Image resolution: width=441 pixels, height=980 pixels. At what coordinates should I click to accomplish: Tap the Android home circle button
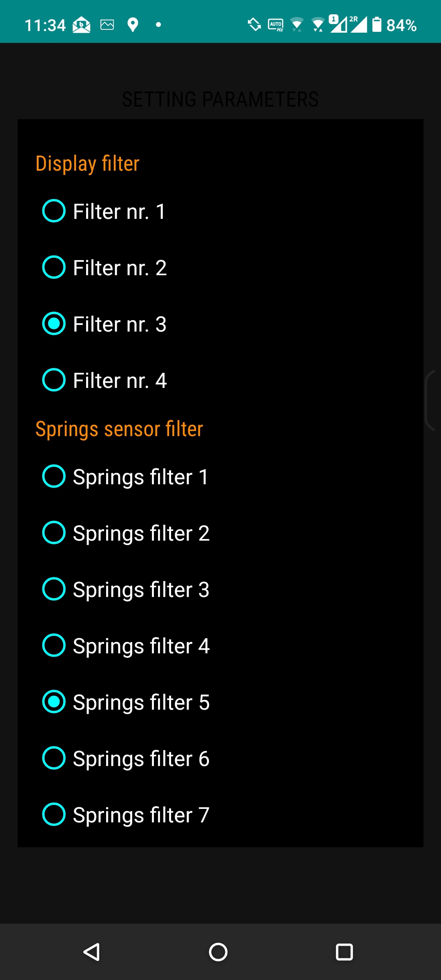(x=218, y=952)
